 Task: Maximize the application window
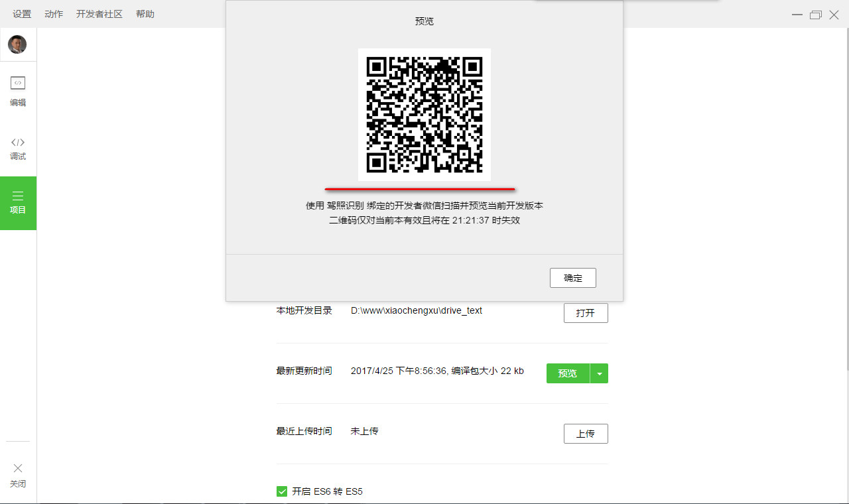coord(816,15)
